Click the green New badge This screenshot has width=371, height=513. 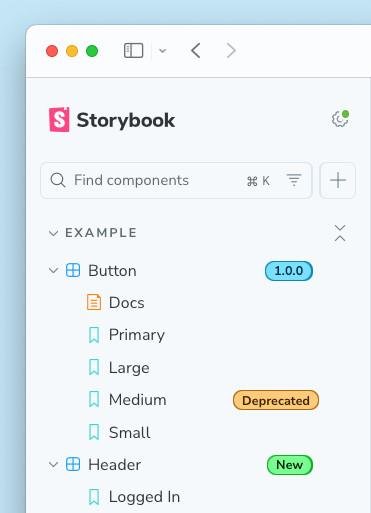coord(290,465)
